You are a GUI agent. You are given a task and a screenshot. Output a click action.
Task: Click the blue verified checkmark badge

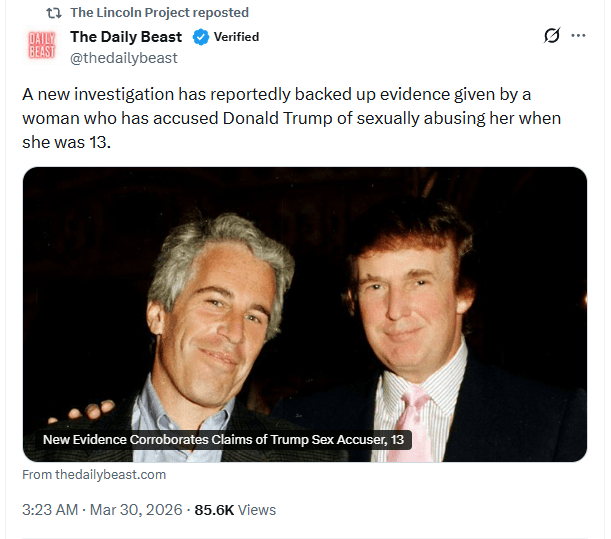(200, 37)
